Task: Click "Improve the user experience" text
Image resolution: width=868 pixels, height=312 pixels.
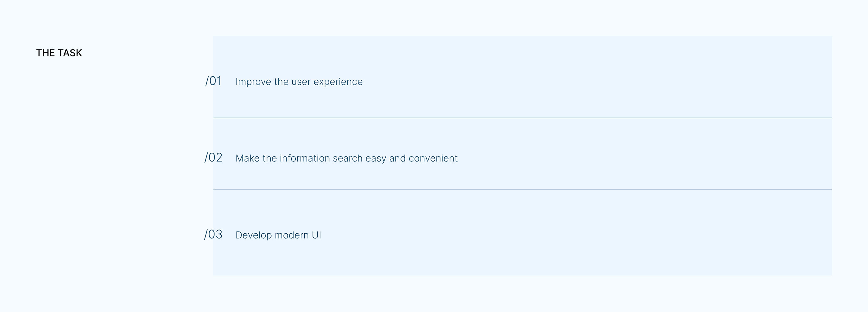Action: [x=299, y=82]
